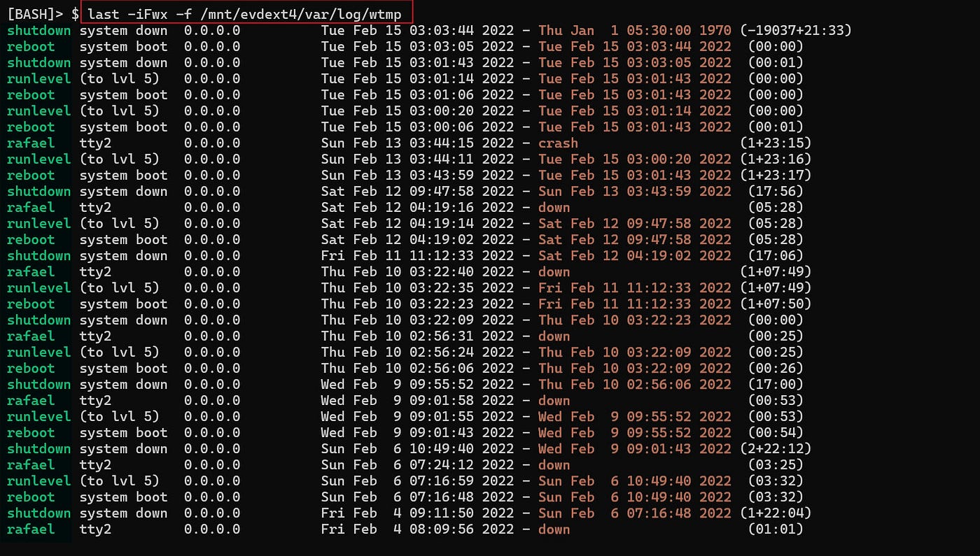Click the 0.0.0.0 address in the top row
Viewport: 980px width, 556px height.
(x=212, y=31)
